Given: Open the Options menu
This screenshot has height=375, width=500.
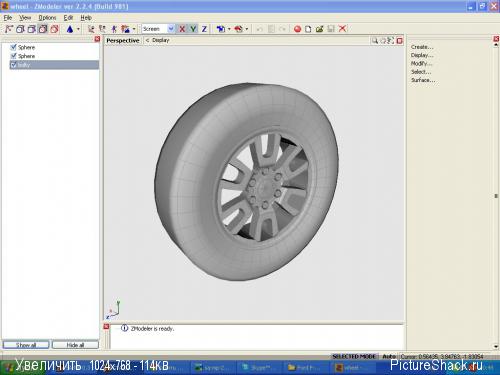Looking at the screenshot, I should 47,18.
